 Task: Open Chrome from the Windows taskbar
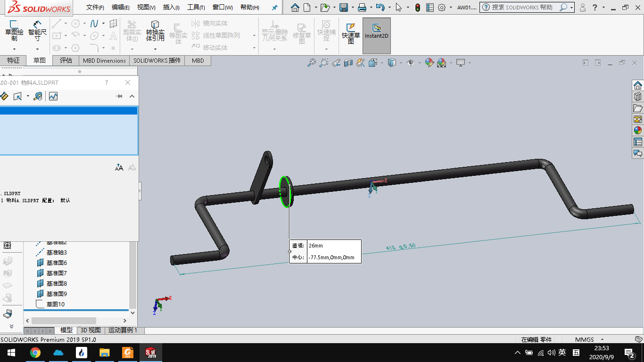coord(35,353)
